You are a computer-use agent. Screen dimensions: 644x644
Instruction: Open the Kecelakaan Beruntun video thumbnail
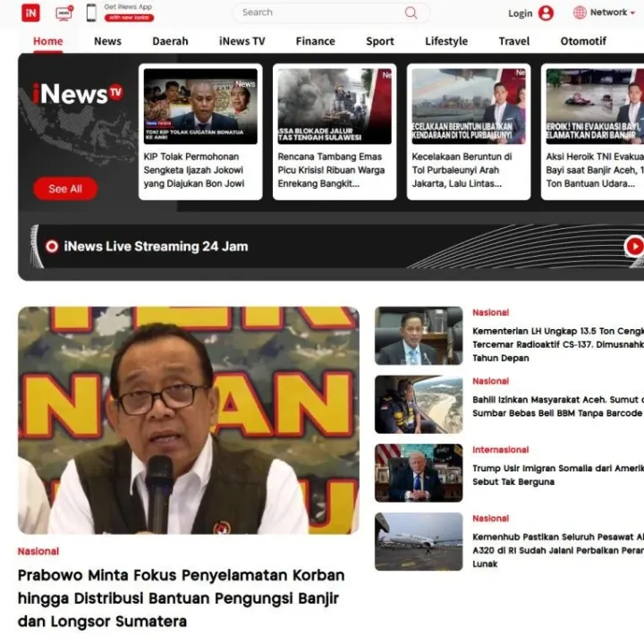469,106
